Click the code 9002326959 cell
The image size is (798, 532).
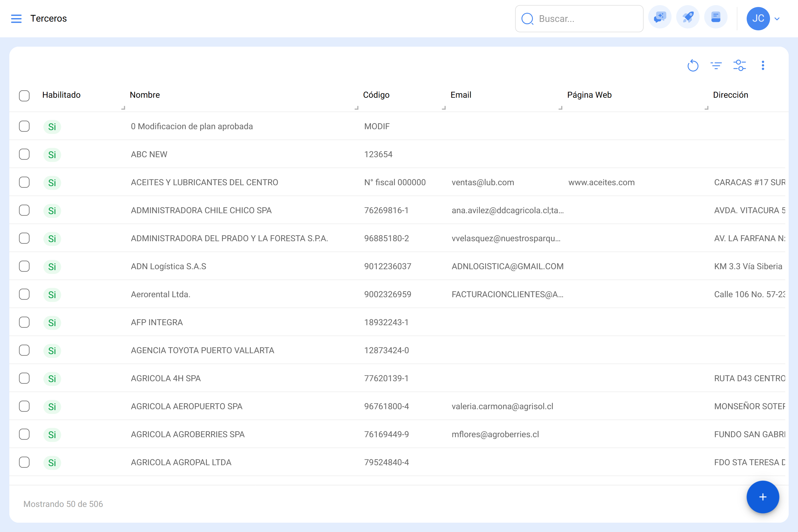point(387,295)
